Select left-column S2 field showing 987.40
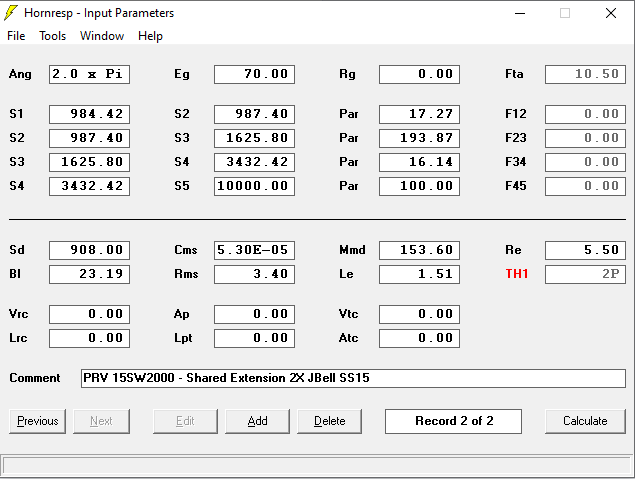Screen dimensions: 635x479 coord(89,138)
